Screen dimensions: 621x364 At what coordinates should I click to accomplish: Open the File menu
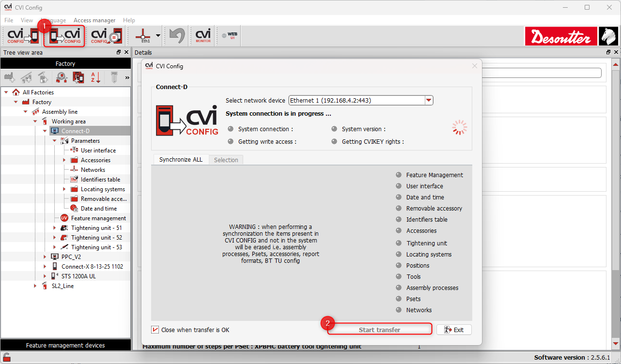click(9, 20)
